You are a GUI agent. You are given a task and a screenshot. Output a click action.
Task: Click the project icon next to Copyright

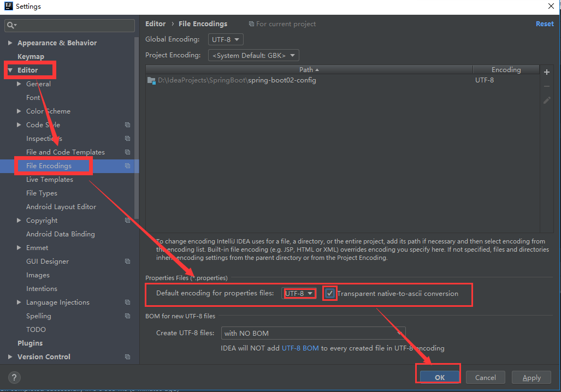tap(127, 221)
